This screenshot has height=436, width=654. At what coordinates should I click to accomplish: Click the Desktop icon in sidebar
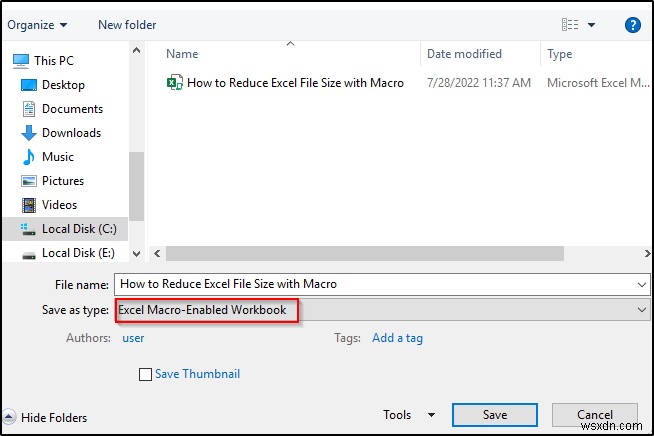28,85
